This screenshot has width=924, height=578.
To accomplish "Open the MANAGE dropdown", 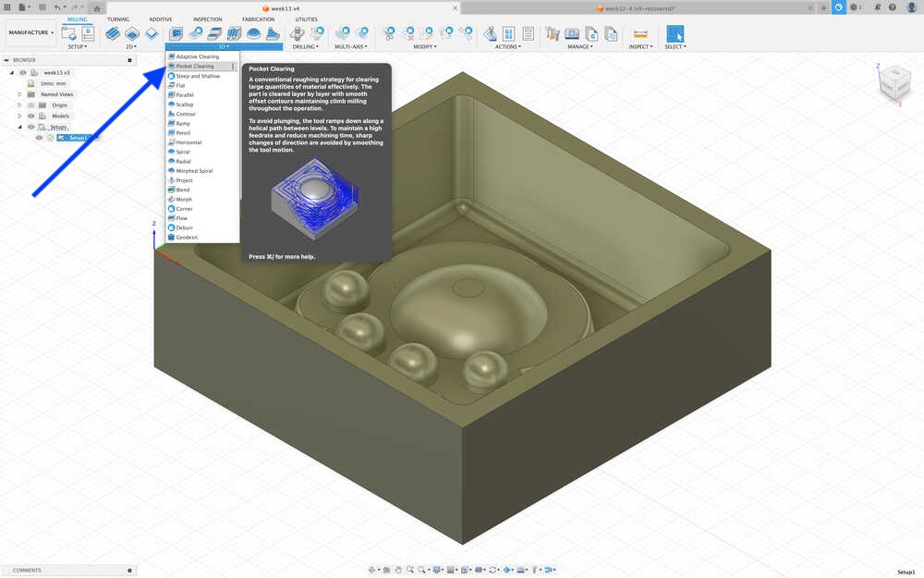I will pyautogui.click(x=580, y=46).
